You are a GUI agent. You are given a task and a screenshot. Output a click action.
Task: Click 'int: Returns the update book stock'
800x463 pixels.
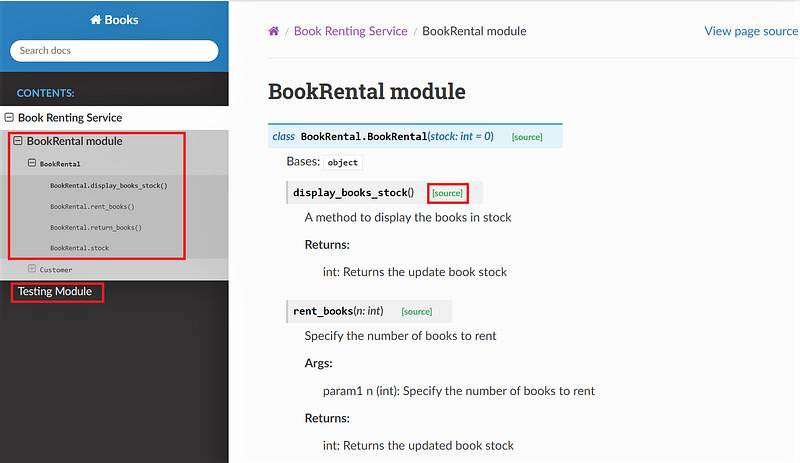(415, 272)
